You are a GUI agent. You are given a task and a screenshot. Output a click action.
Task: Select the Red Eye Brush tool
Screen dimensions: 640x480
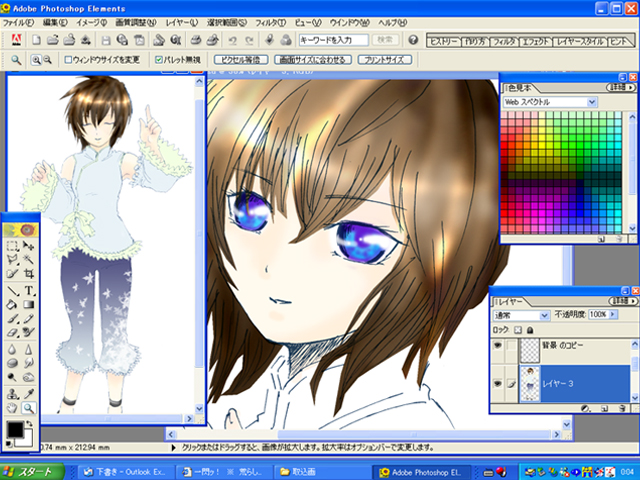[x=29, y=332]
